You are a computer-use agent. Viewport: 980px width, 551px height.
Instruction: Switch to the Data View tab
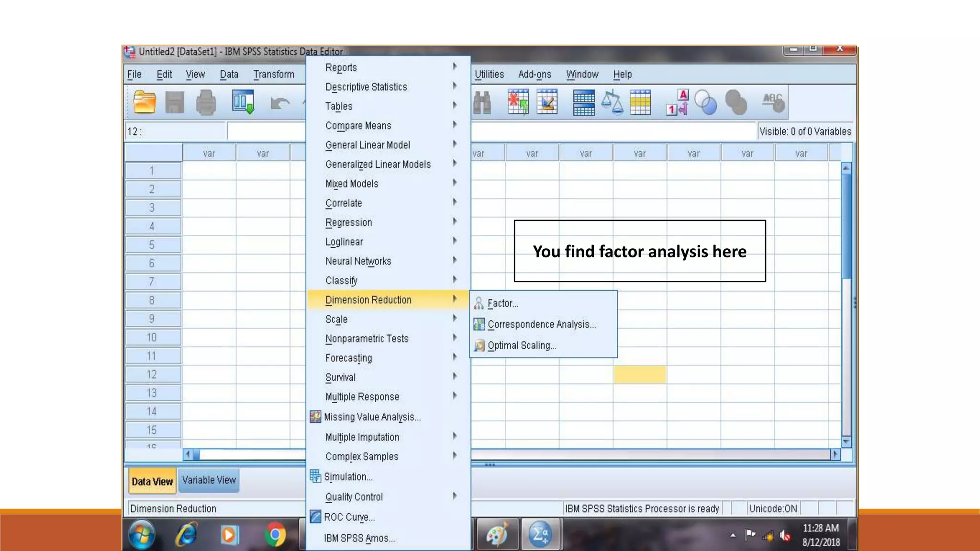pyautogui.click(x=152, y=481)
